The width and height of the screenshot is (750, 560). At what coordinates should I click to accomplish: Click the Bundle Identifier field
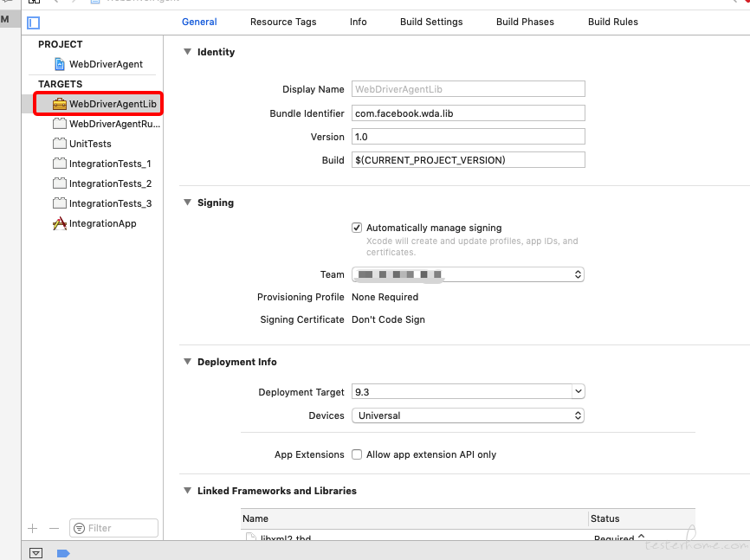point(469,113)
